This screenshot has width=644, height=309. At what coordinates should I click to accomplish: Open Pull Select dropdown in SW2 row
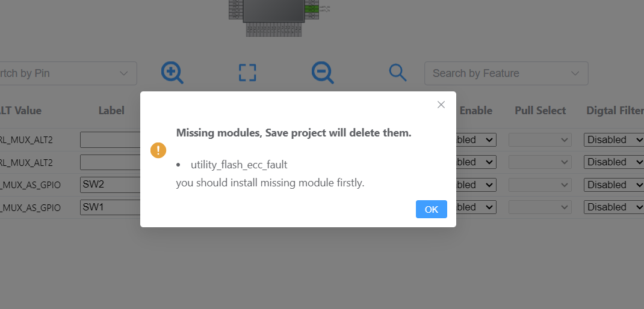tap(539, 185)
